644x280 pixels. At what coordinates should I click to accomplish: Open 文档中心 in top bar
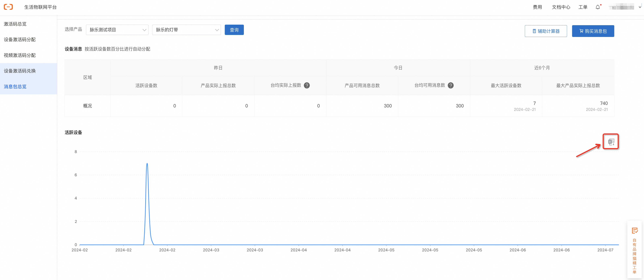(561, 7)
